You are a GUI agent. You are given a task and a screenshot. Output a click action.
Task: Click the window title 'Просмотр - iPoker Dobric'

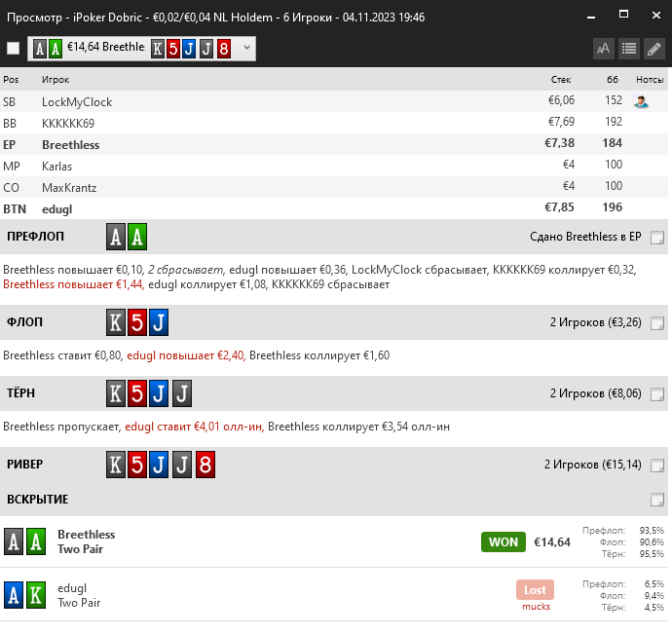click(74, 18)
